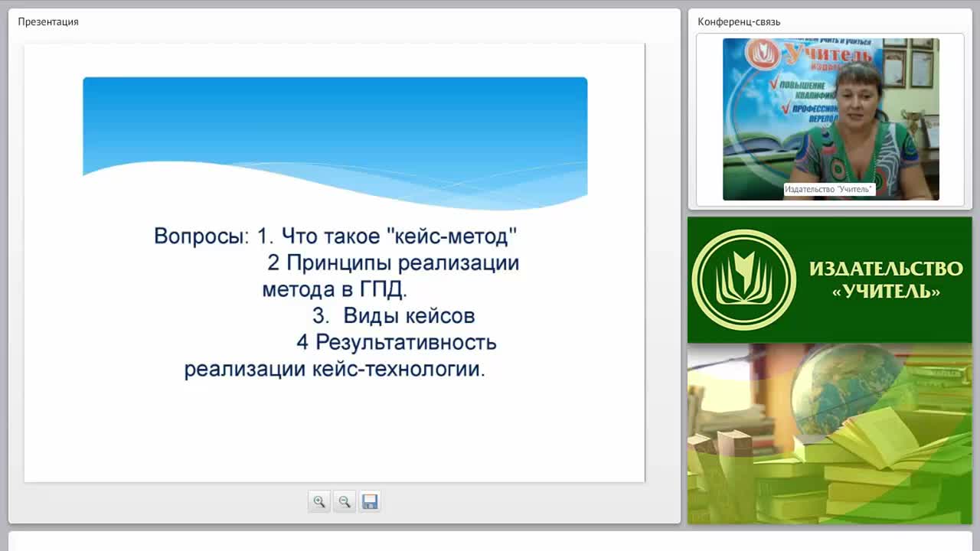Zoom in on the presentation slide
980x551 pixels.
click(319, 502)
